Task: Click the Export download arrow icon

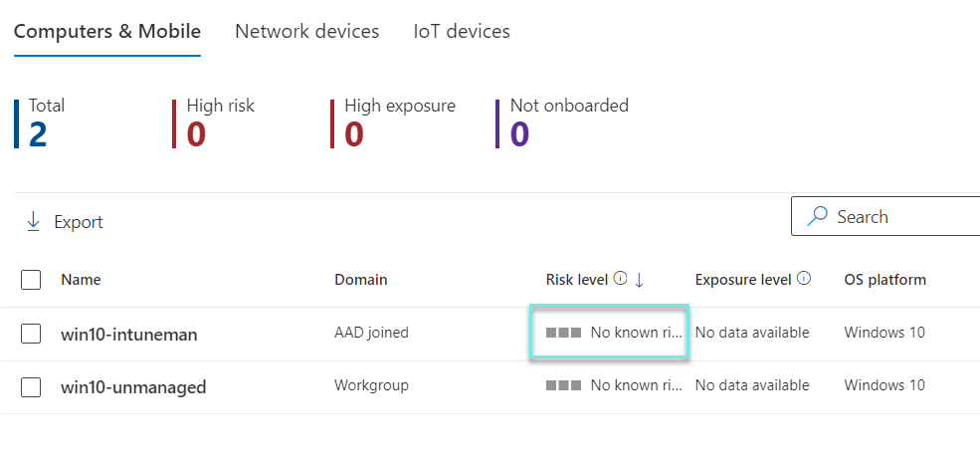Action: click(x=33, y=222)
